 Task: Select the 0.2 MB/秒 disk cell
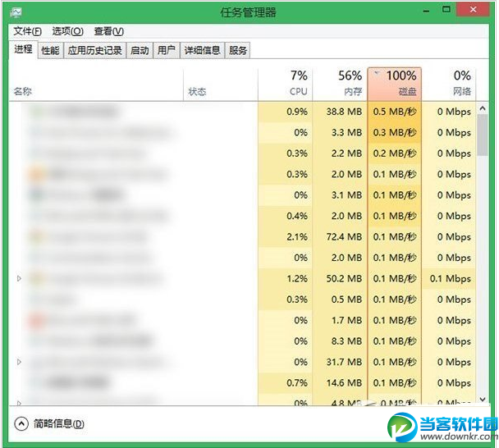[x=395, y=153]
